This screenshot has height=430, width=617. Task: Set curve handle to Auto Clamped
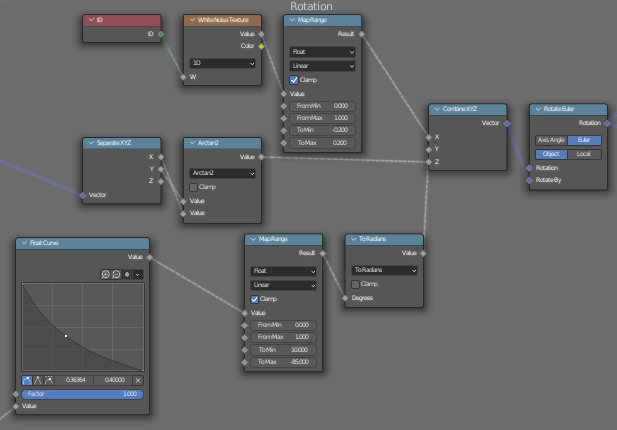(x=47, y=380)
